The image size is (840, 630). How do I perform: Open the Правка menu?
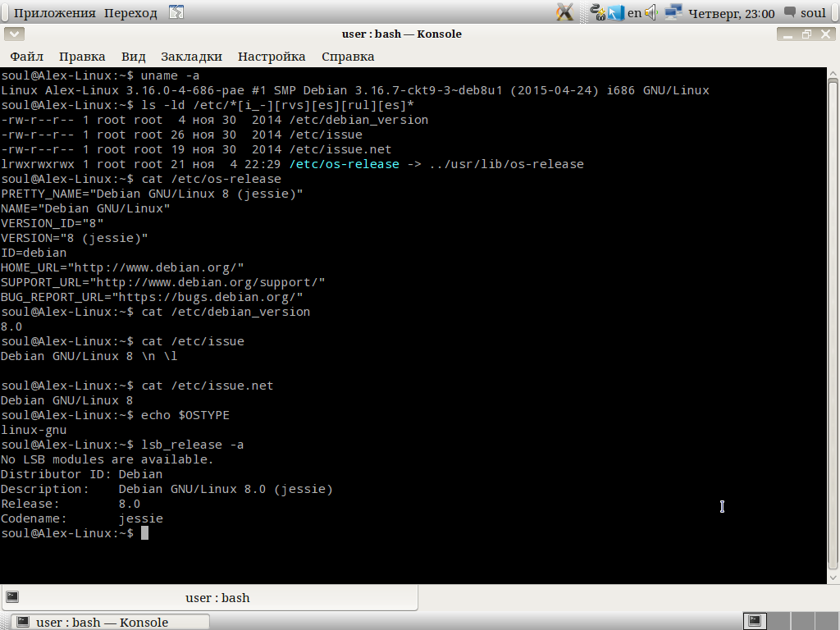[x=82, y=57]
